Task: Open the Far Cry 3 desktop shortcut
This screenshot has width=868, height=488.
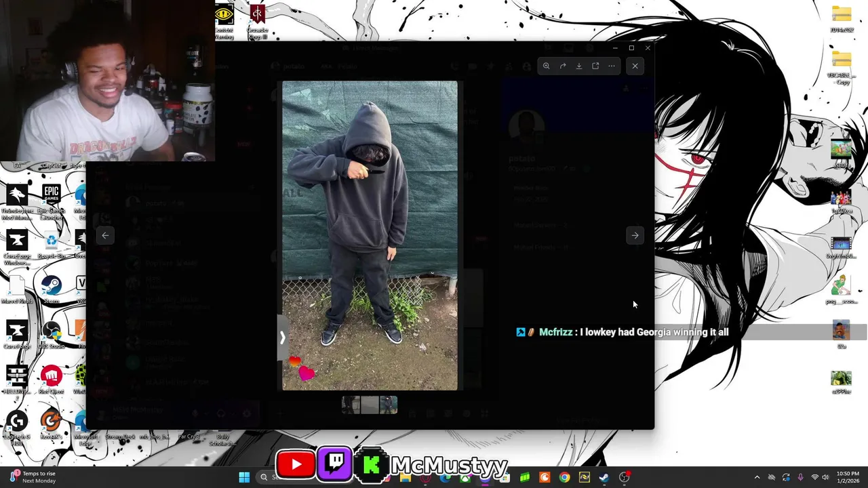Action: pyautogui.click(x=189, y=437)
